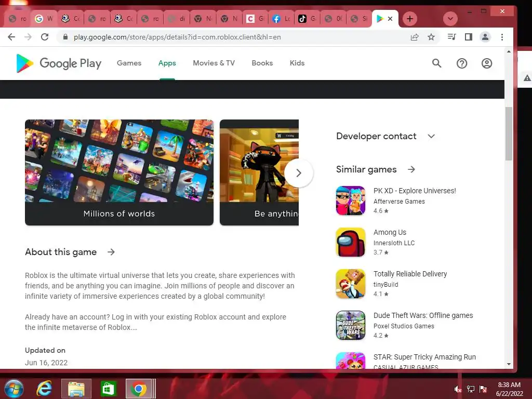Toggle the Chrome side panel icon

[468, 37]
